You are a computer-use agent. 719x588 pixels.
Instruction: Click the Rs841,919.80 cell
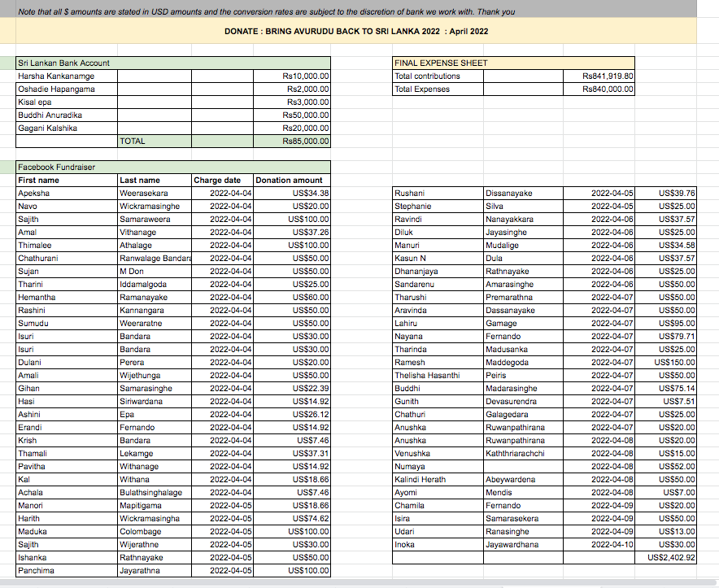[x=599, y=76]
